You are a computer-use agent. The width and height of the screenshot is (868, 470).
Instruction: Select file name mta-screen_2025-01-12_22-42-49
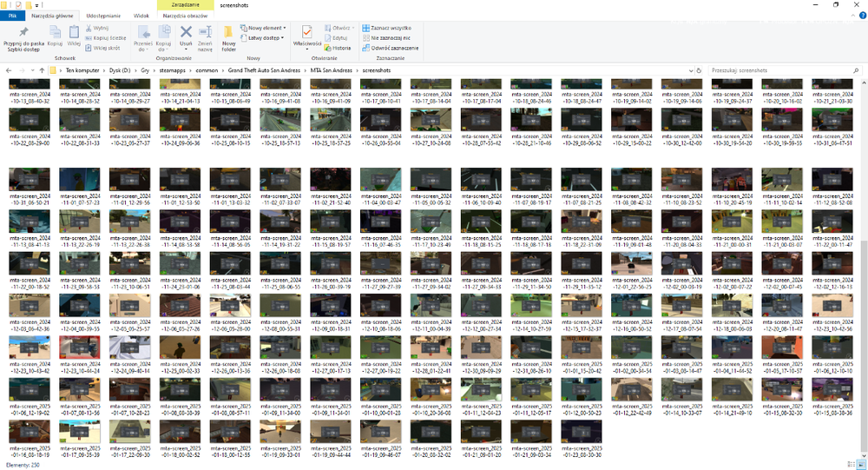click(632, 409)
